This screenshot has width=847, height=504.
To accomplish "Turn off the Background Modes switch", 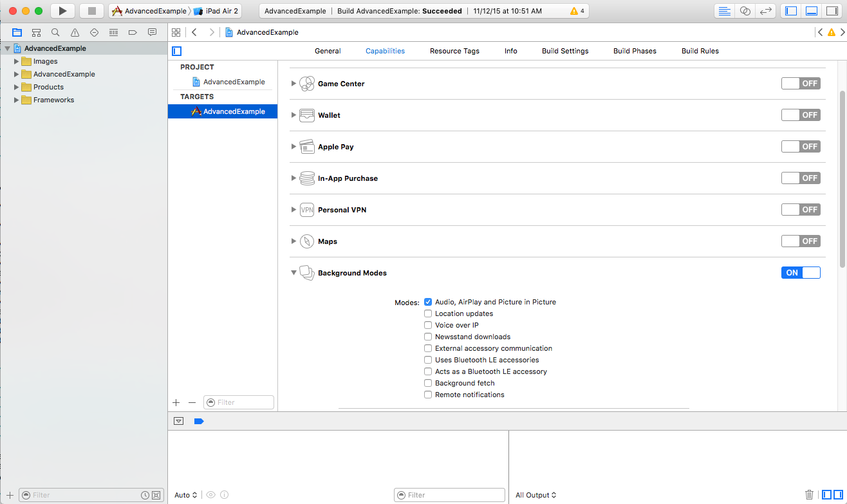I will click(x=801, y=273).
